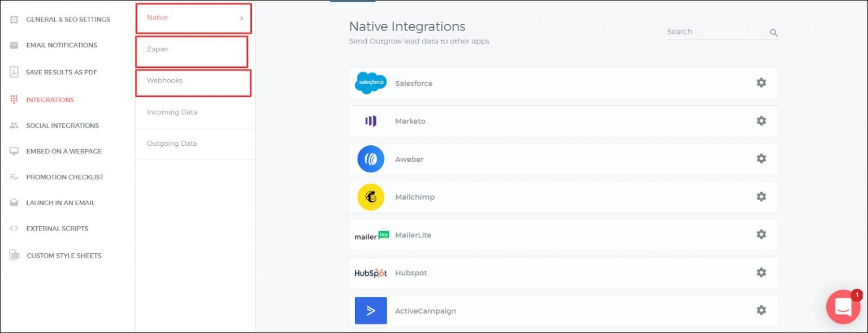Click the Aweber logo icon

coord(371,159)
